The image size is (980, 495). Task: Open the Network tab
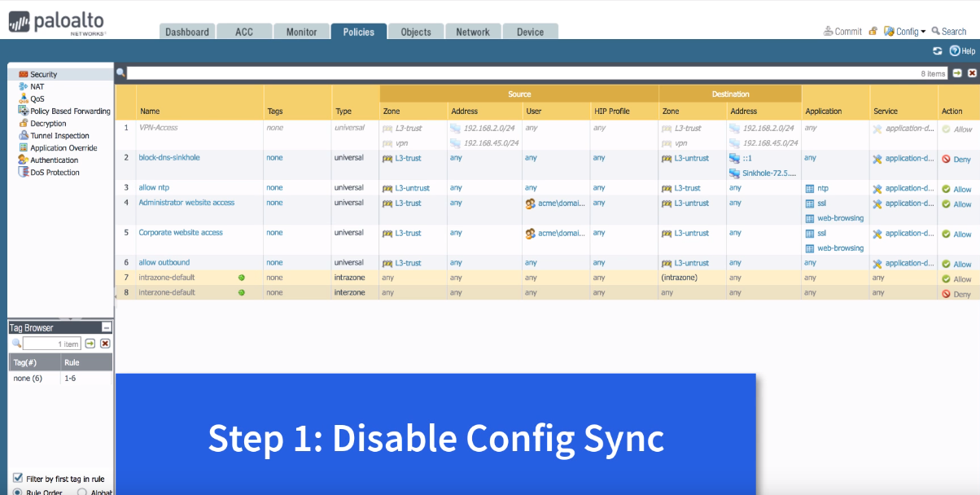472,32
